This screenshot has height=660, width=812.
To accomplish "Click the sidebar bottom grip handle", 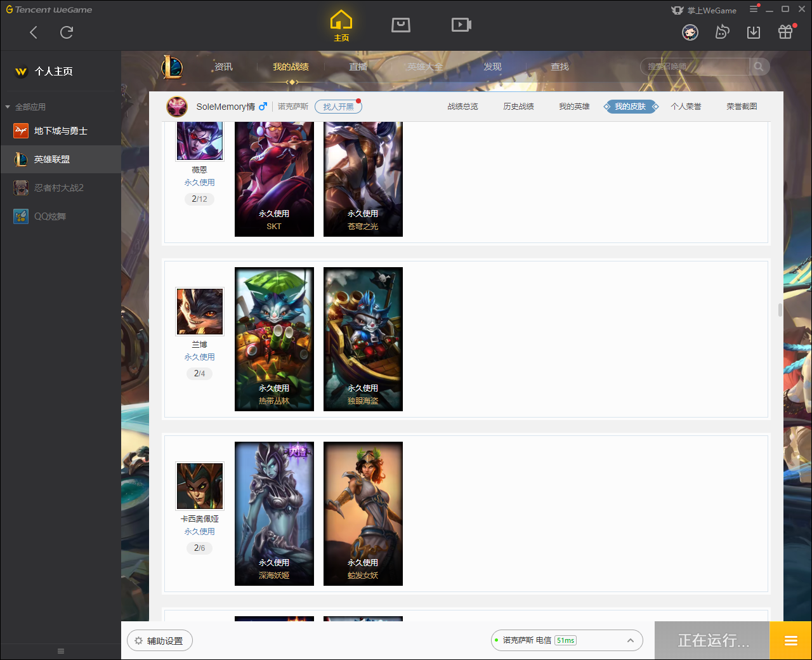I will 61,651.
